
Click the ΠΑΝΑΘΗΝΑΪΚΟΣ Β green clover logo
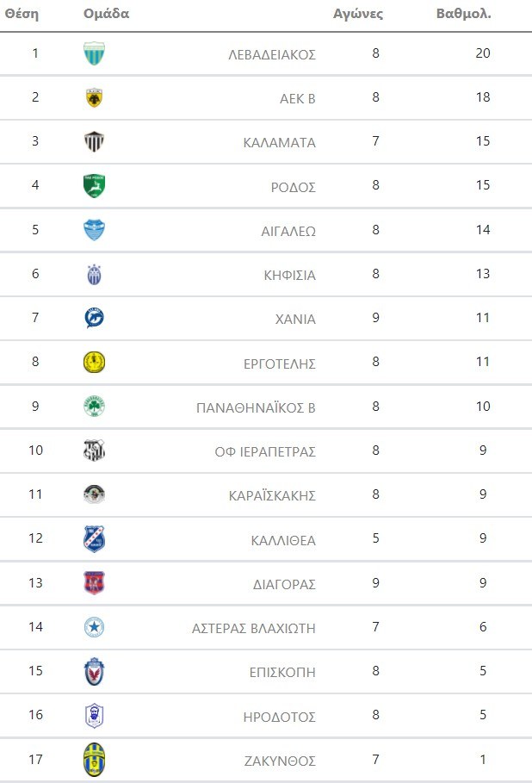[94, 407]
